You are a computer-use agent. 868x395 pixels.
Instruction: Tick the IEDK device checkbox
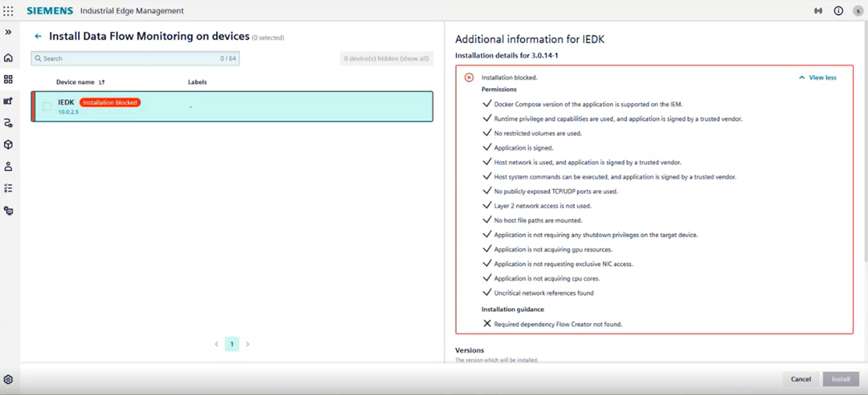click(x=47, y=106)
